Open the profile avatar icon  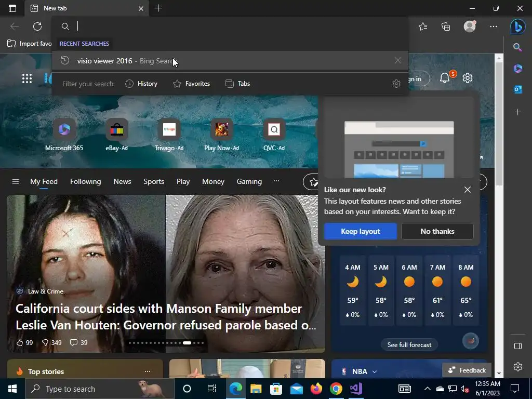tap(470, 26)
